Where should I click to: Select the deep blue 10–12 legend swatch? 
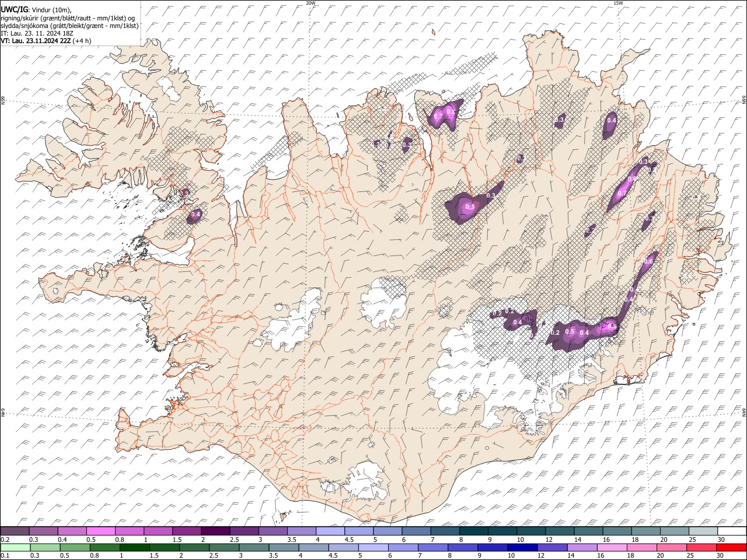[x=522, y=547]
